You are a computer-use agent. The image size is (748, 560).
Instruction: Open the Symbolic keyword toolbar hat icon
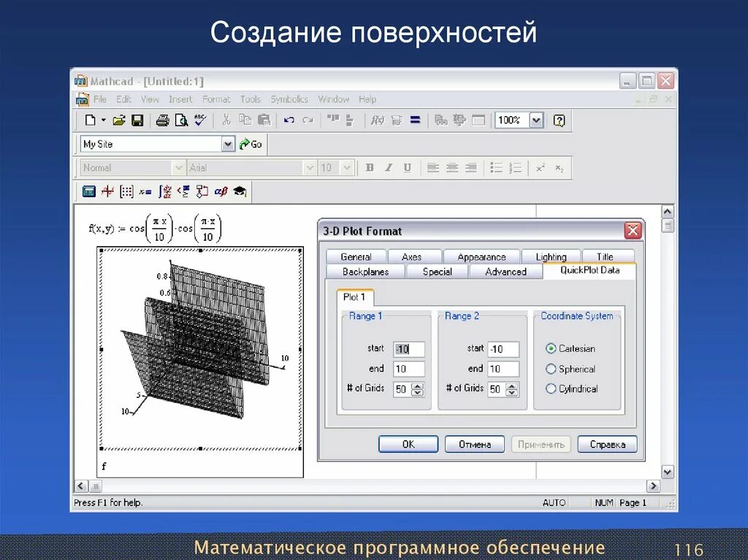pyautogui.click(x=240, y=192)
